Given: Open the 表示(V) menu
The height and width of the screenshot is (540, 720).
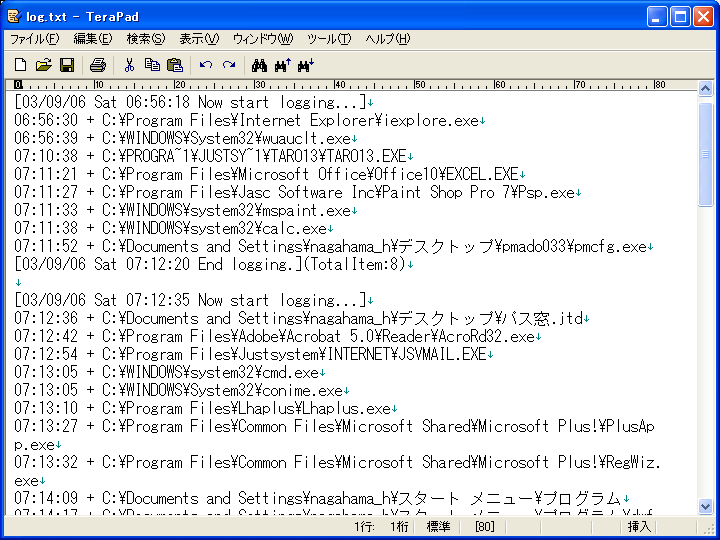Looking at the screenshot, I should click(199, 39).
